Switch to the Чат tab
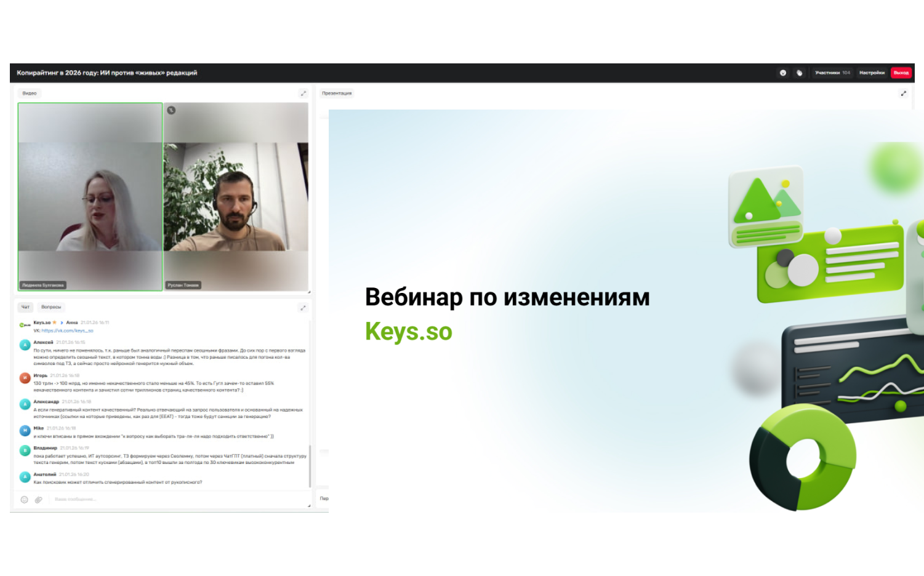The height and width of the screenshot is (576, 924). click(25, 307)
